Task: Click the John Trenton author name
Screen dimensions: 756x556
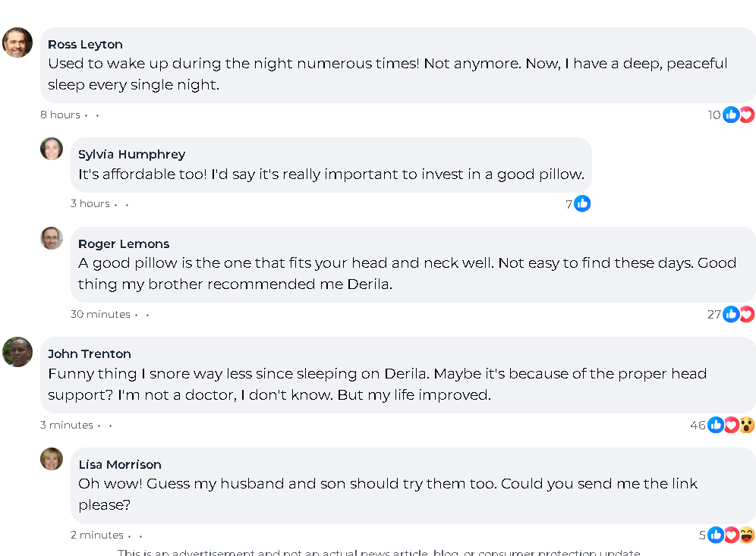Action: pos(90,353)
